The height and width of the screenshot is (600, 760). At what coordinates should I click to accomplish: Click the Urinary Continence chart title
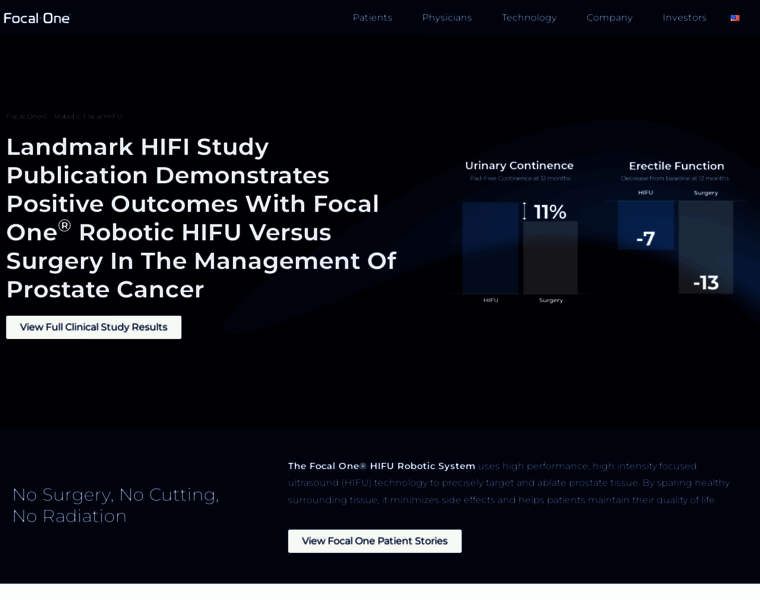point(519,166)
